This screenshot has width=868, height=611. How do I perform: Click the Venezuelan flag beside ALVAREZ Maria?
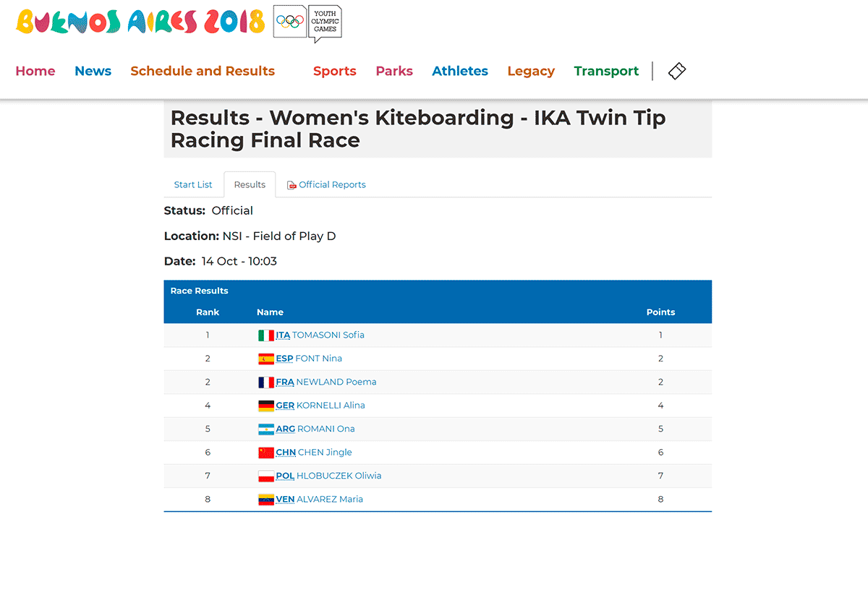point(266,500)
